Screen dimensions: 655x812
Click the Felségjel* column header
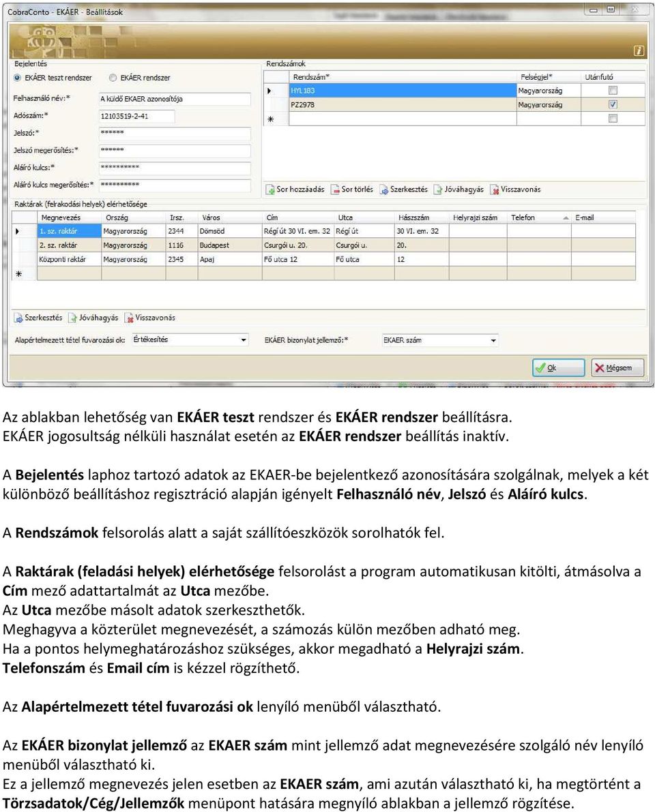(549, 77)
